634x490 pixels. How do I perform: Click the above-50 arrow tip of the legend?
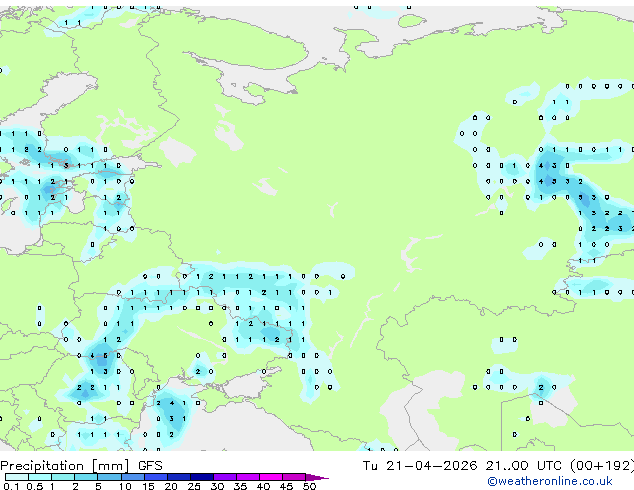pos(317,477)
